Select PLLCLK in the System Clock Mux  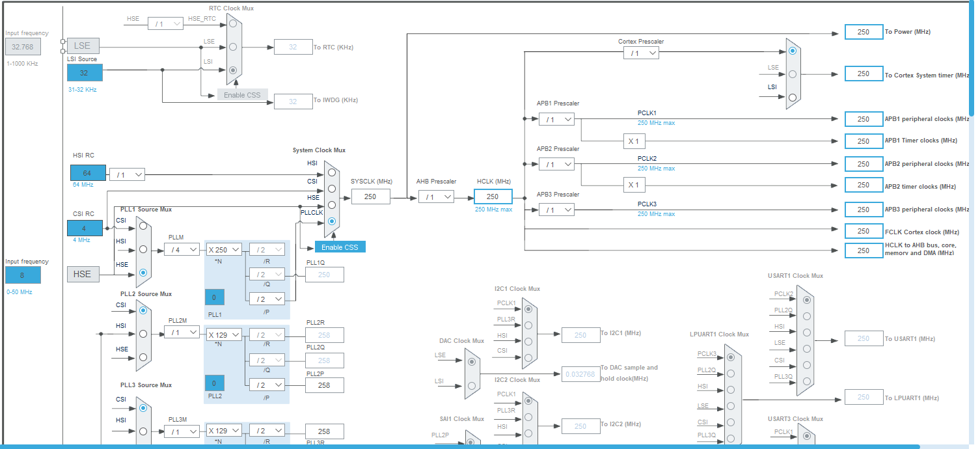332,221
